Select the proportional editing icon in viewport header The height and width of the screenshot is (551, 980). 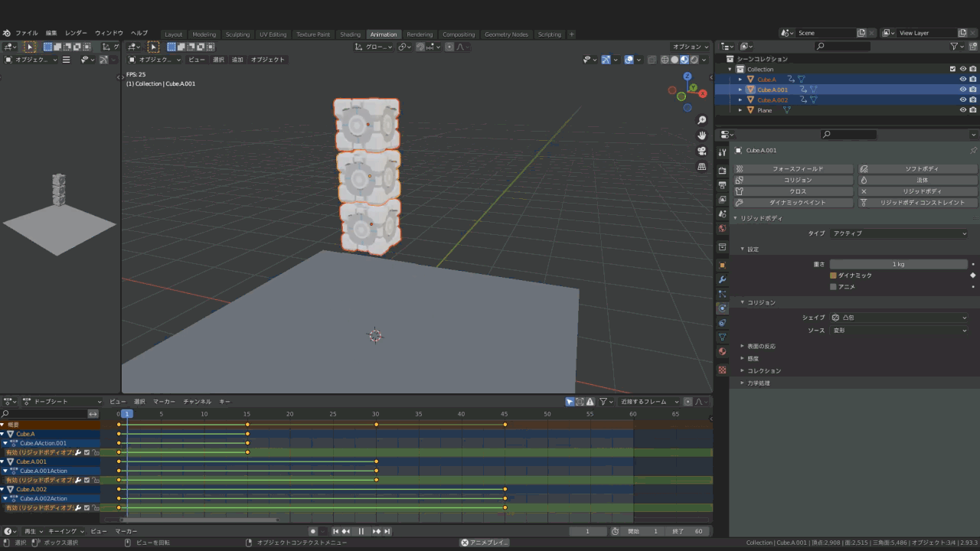(449, 47)
